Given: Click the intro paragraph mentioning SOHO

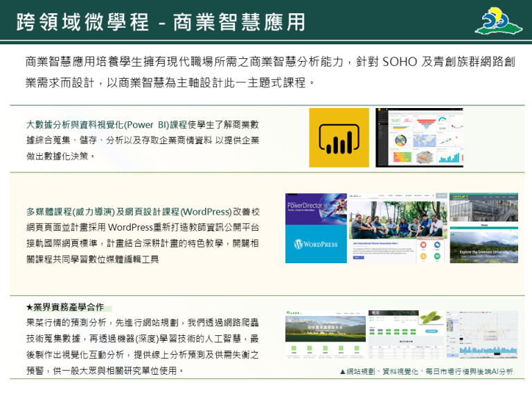Looking at the screenshot, I should [x=269, y=72].
